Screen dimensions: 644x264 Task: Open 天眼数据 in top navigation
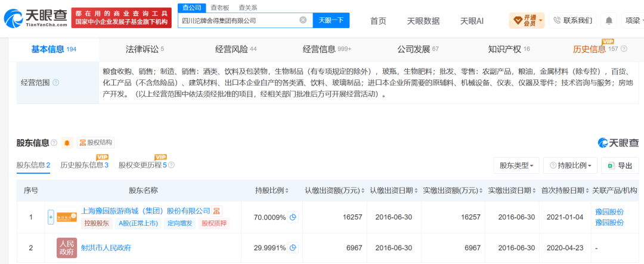pos(423,20)
